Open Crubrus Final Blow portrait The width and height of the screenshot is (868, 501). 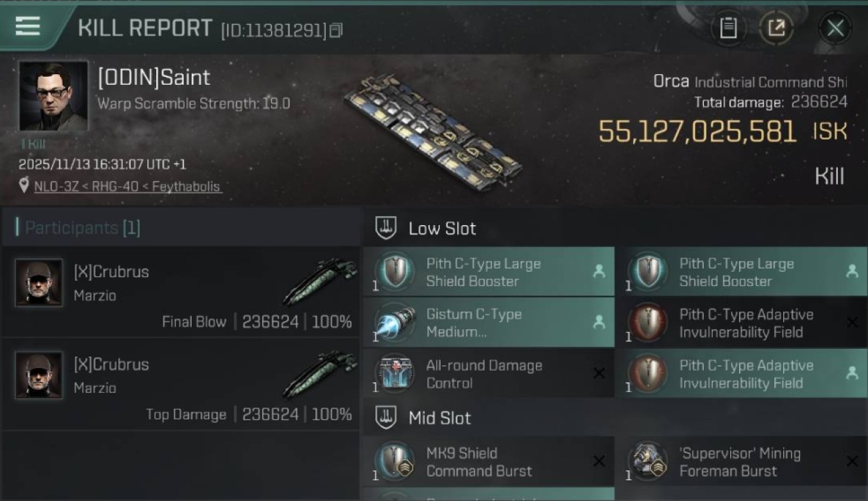tap(39, 283)
